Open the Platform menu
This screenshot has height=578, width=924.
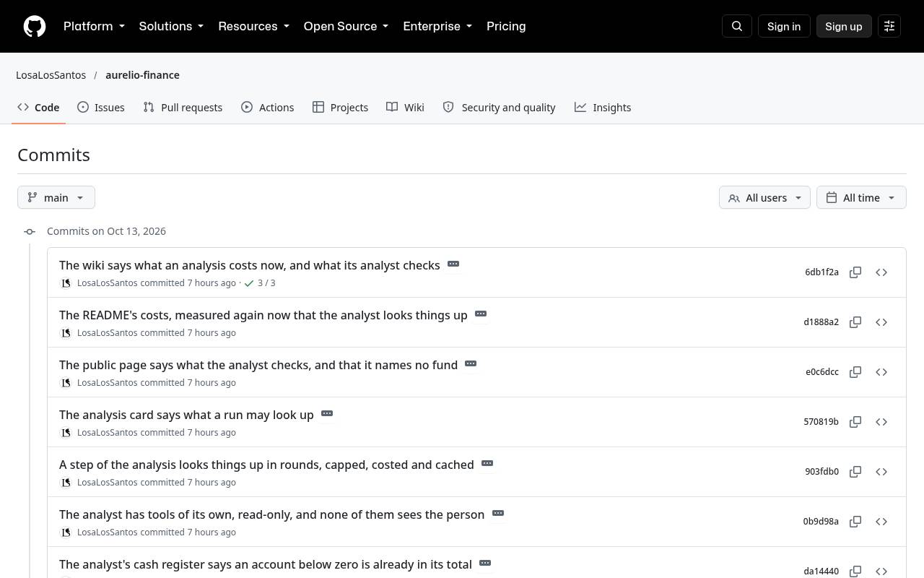click(94, 26)
